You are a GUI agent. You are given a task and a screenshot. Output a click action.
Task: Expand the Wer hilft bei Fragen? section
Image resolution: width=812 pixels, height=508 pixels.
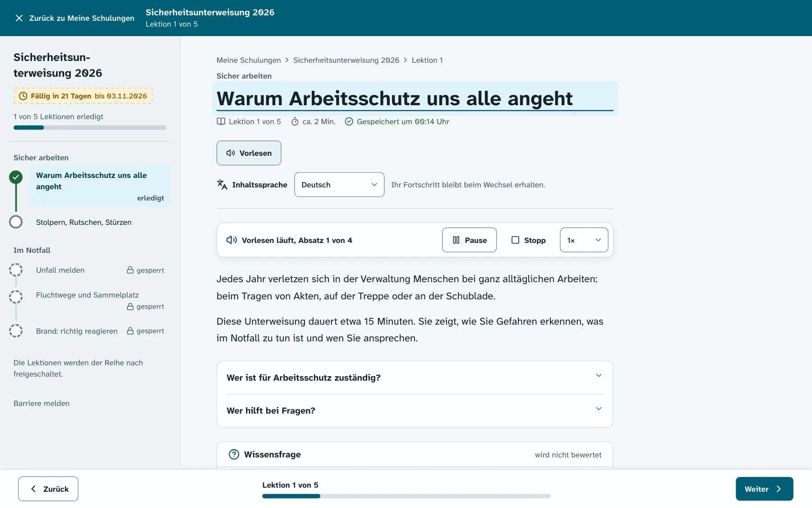(x=415, y=410)
